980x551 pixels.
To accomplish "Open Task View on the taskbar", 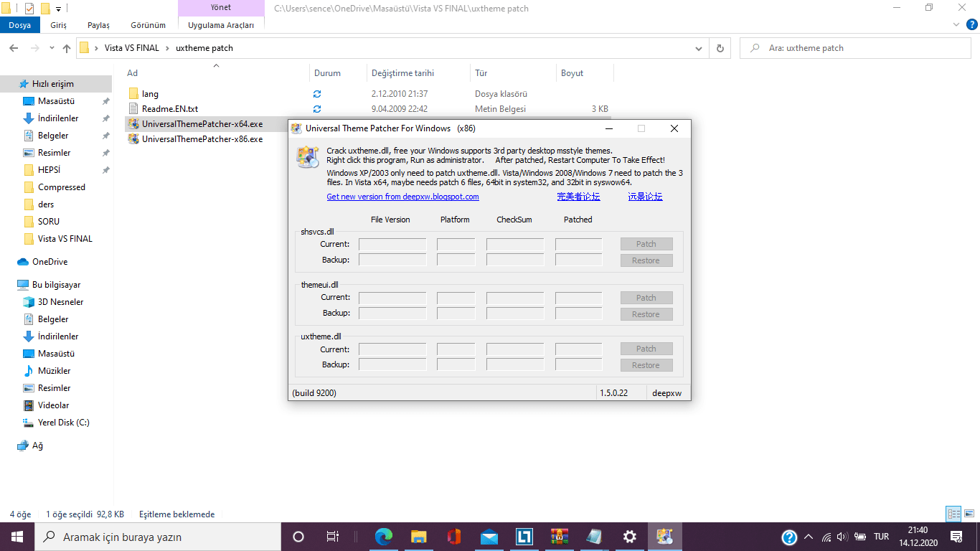I will 332,537.
